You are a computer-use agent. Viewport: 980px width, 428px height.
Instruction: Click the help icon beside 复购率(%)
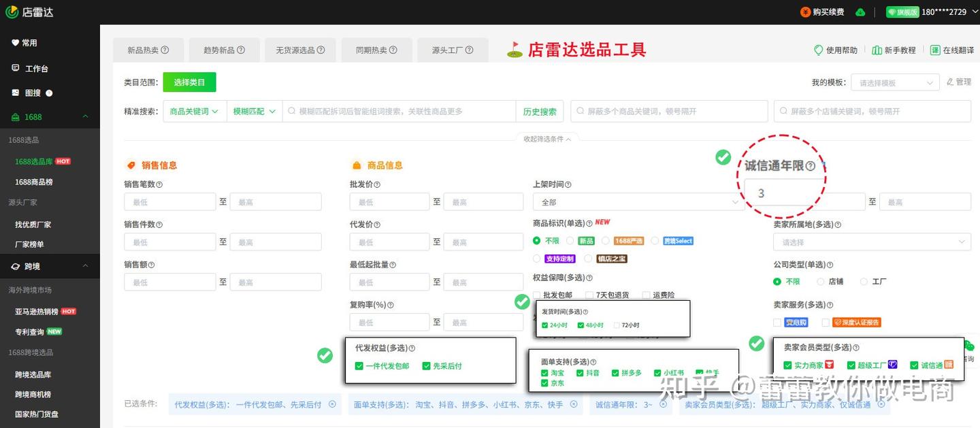(x=390, y=305)
